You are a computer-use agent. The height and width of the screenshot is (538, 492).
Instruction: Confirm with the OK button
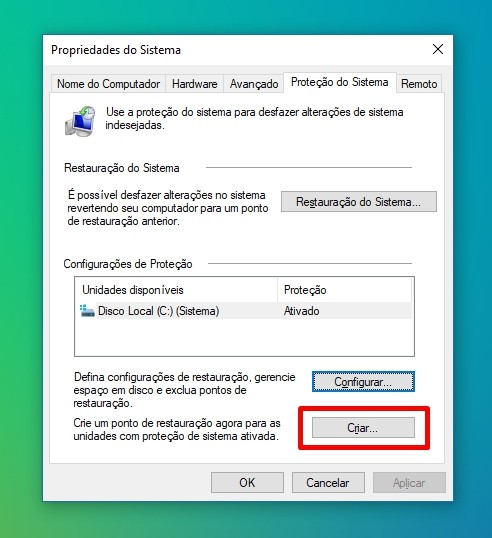tap(247, 483)
